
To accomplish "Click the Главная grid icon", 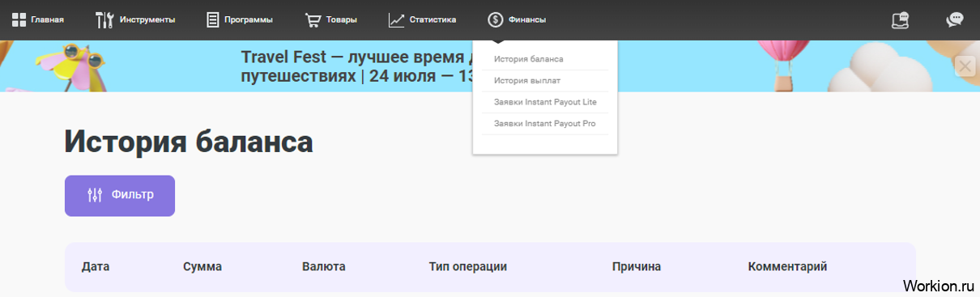I will click(19, 19).
